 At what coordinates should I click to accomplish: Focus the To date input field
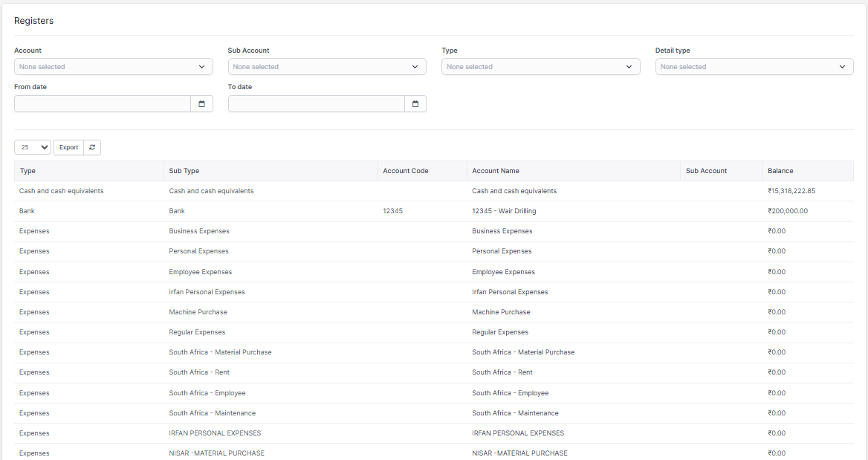coord(316,104)
